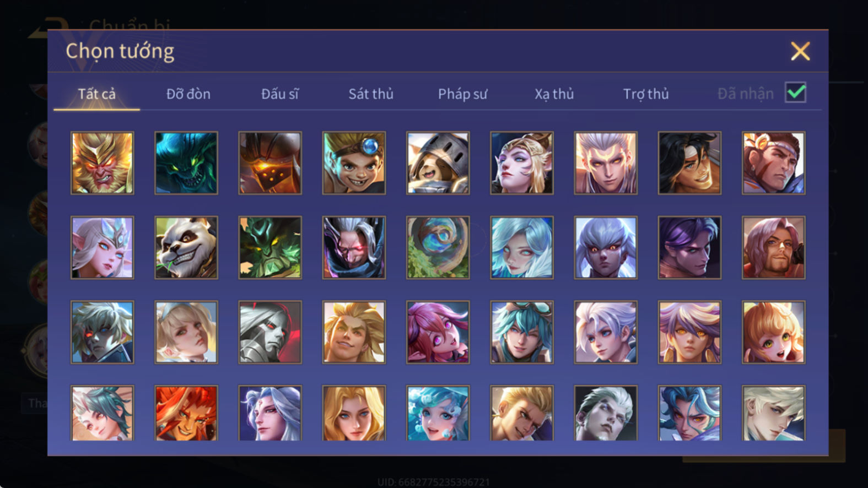Image resolution: width=868 pixels, height=488 pixels.
Task: Filter by the Pháp sư tab
Action: [x=462, y=94]
